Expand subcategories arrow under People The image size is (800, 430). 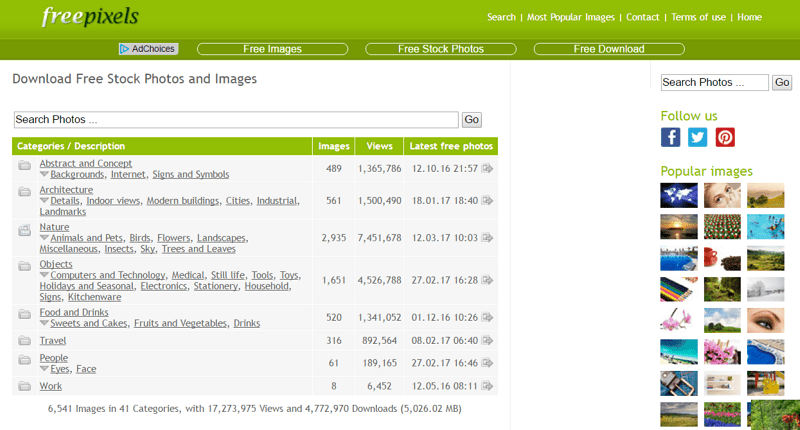click(x=44, y=369)
